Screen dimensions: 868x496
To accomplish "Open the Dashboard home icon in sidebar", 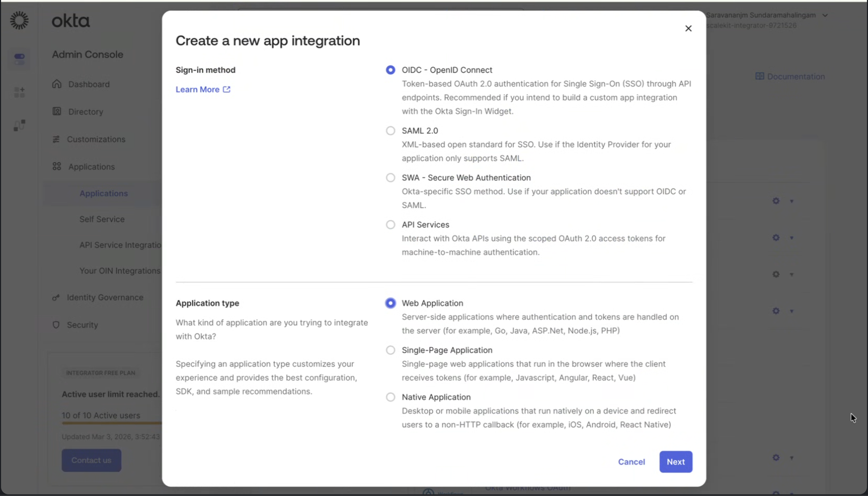I will (57, 84).
